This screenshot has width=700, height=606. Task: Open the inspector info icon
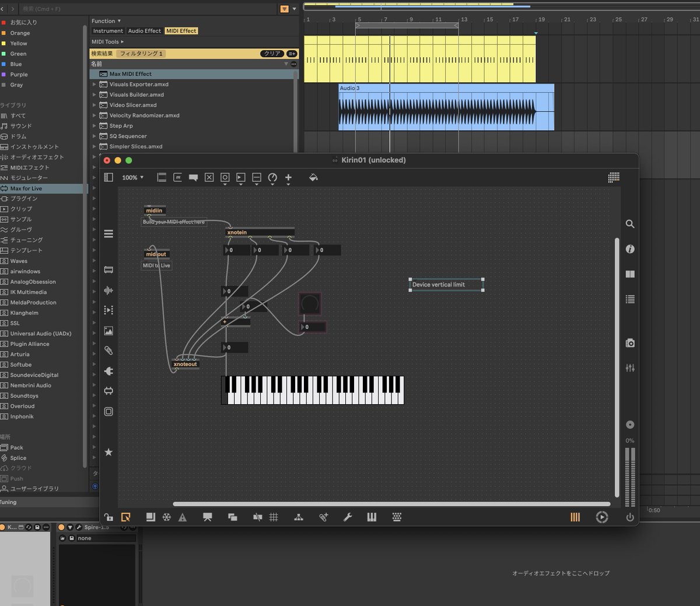[630, 249]
